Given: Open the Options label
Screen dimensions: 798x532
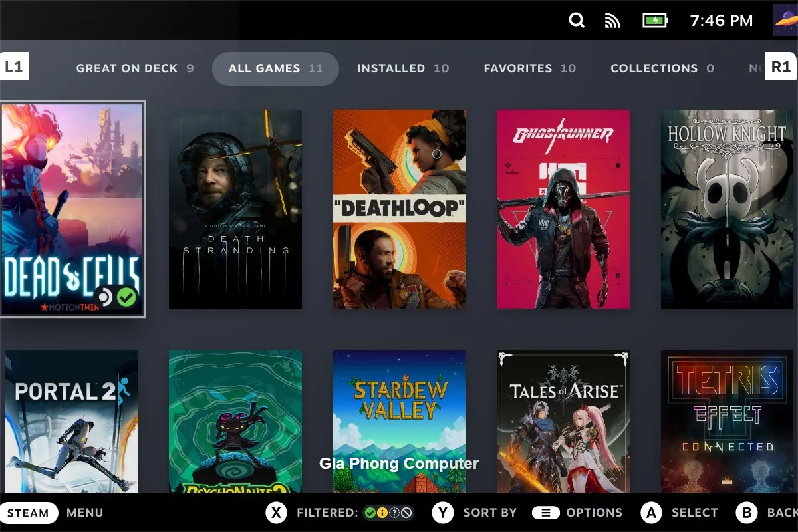Looking at the screenshot, I should coord(594,513).
